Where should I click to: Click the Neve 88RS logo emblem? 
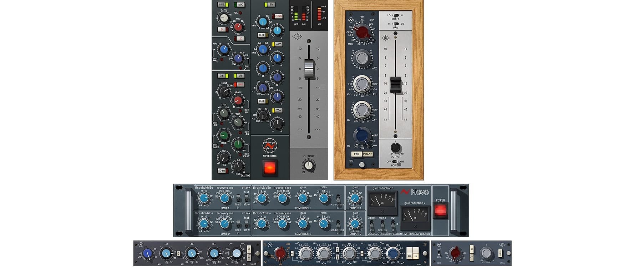click(x=270, y=146)
